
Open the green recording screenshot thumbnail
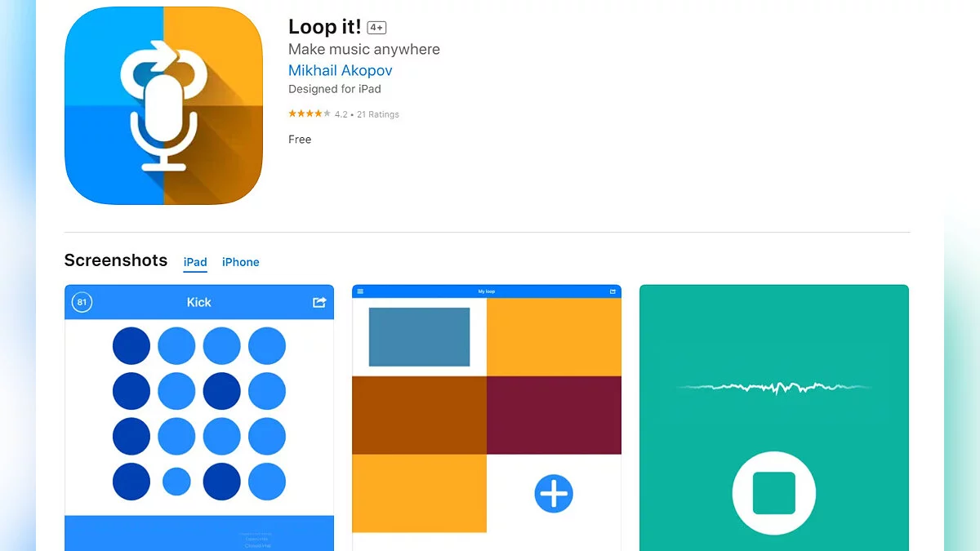[x=774, y=417]
